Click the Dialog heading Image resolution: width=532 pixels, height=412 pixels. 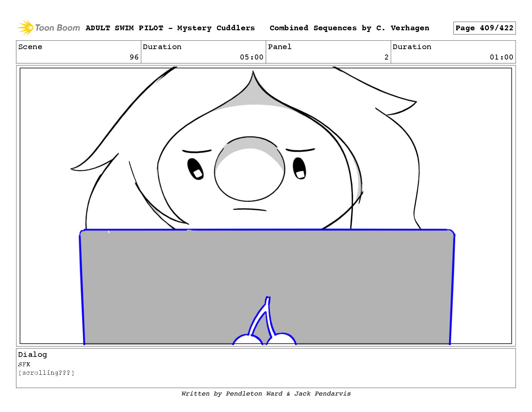click(x=33, y=354)
